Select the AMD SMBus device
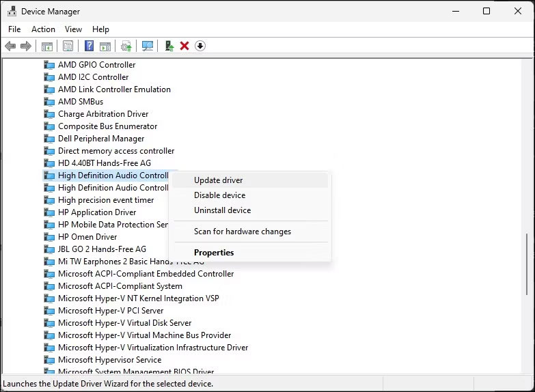The width and height of the screenshot is (535, 392). click(x=80, y=102)
